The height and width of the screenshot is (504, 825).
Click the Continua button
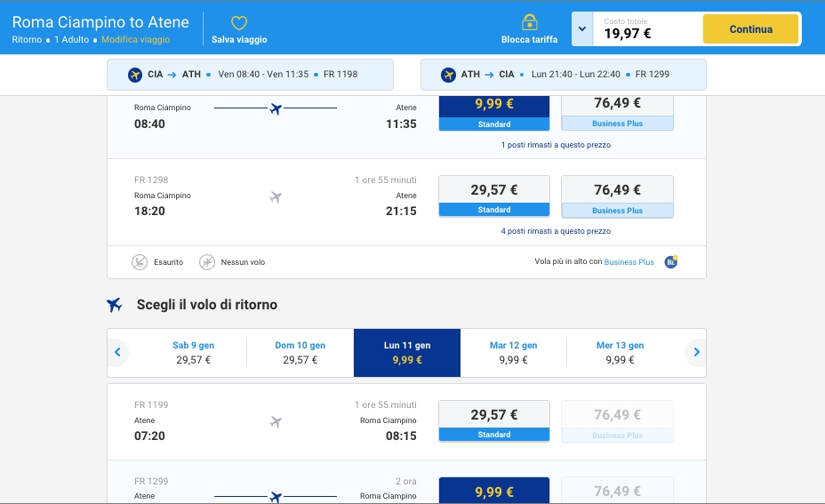pos(751,29)
